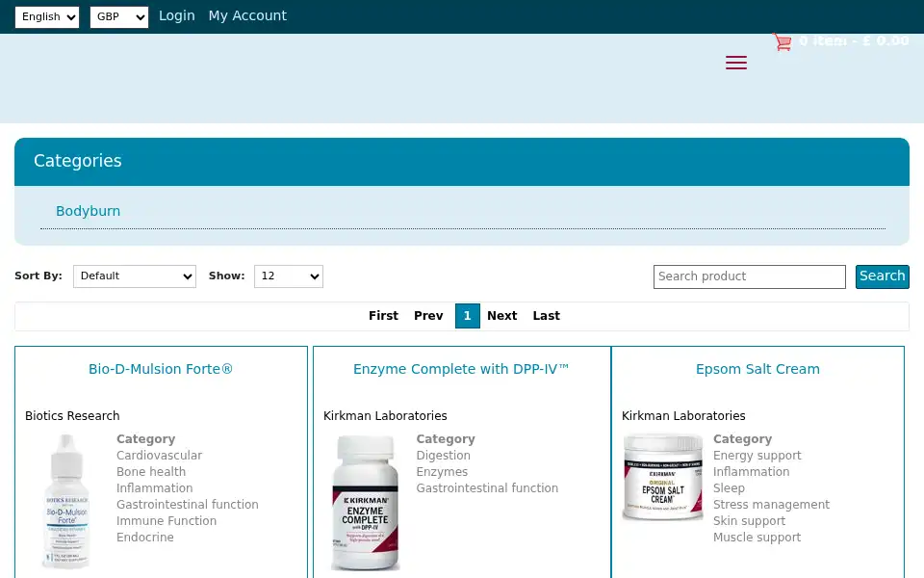Click Muscle support category text
Viewport: 924px width, 578px height.
(757, 538)
